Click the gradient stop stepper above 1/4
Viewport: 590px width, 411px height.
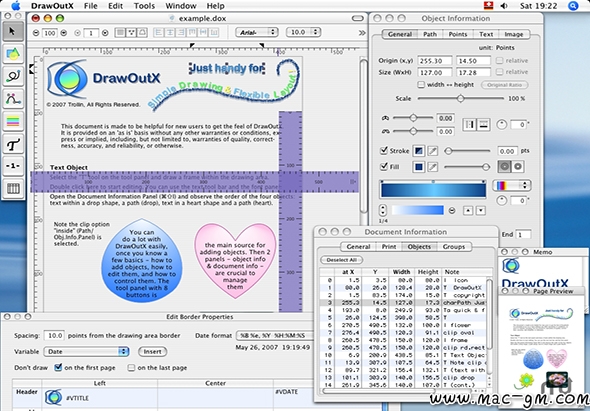(383, 210)
